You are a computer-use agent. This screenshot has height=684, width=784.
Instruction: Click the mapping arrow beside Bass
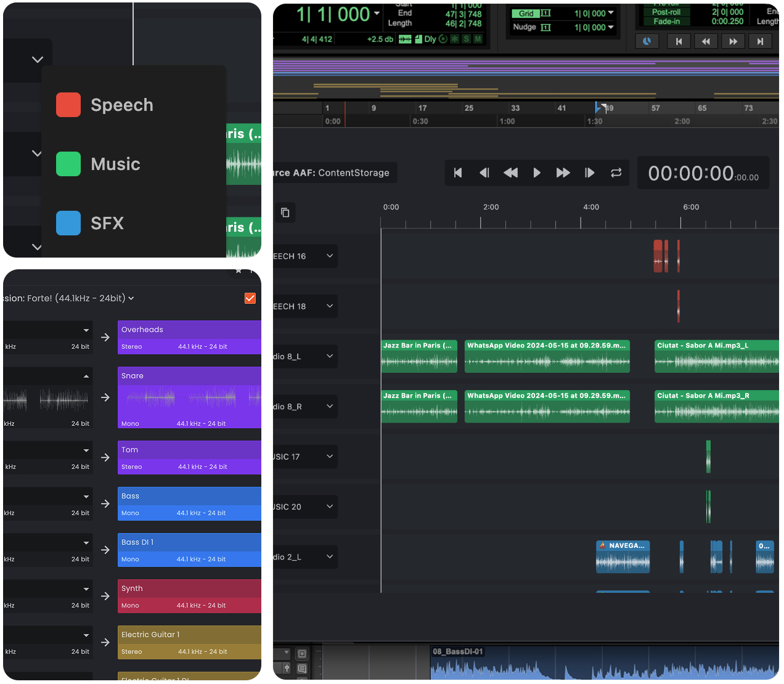[105, 503]
